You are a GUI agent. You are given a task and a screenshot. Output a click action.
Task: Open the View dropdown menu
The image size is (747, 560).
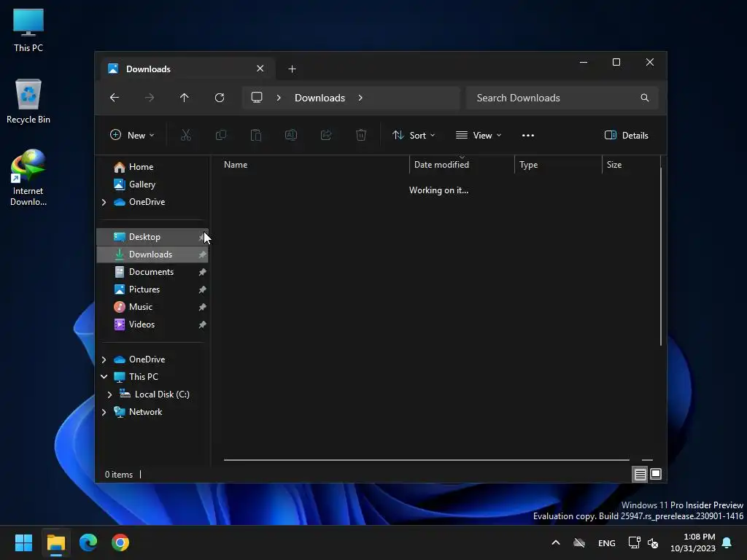click(x=479, y=135)
